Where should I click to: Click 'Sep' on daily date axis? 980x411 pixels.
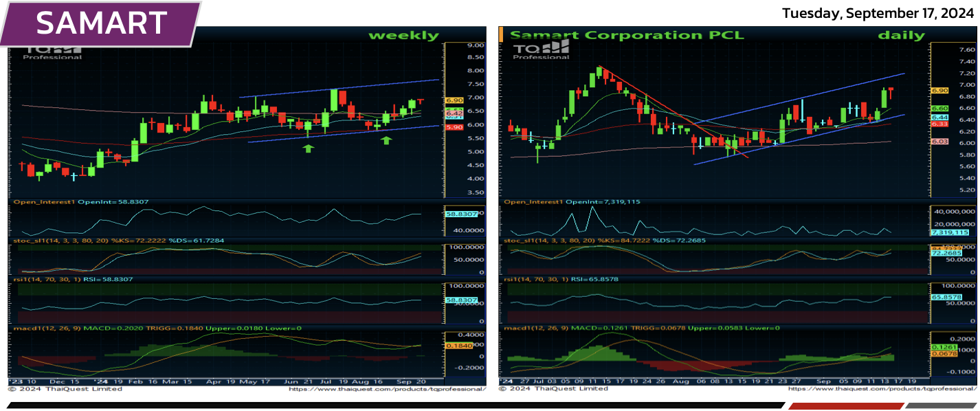coord(825,381)
